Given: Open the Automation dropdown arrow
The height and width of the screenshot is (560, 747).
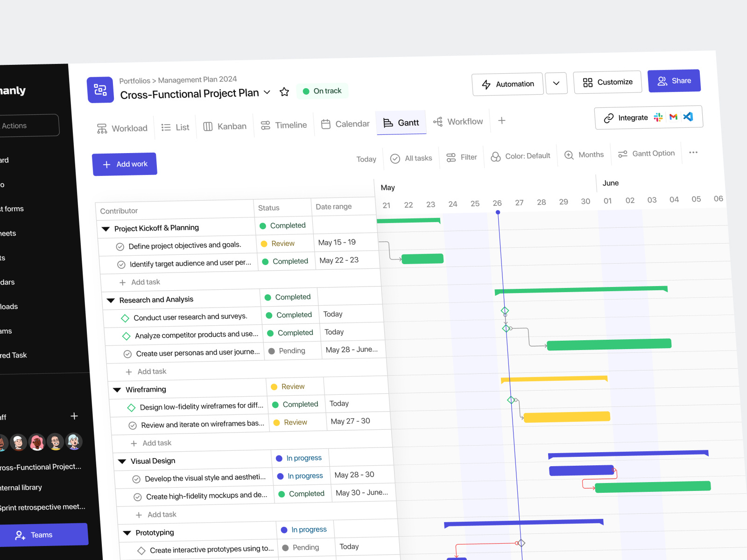Looking at the screenshot, I should [556, 83].
